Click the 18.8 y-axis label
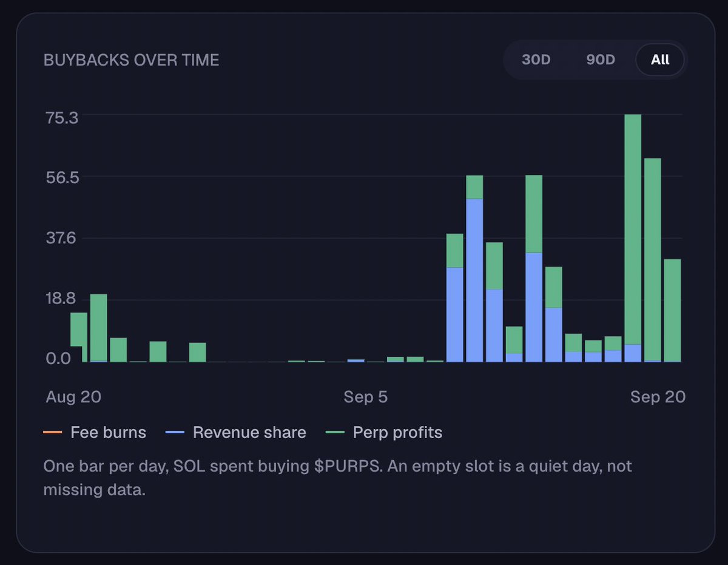 pos(62,299)
